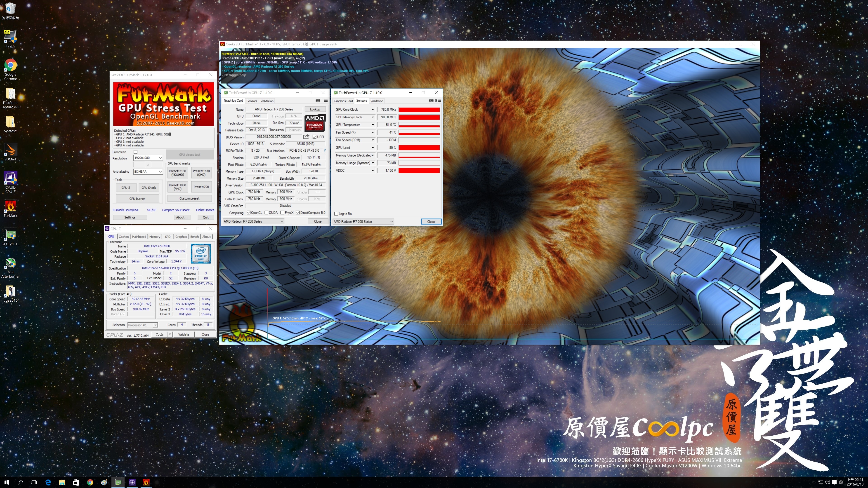Open the Windows Store taskbar icon
The height and width of the screenshot is (488, 868).
pyautogui.click(x=76, y=482)
